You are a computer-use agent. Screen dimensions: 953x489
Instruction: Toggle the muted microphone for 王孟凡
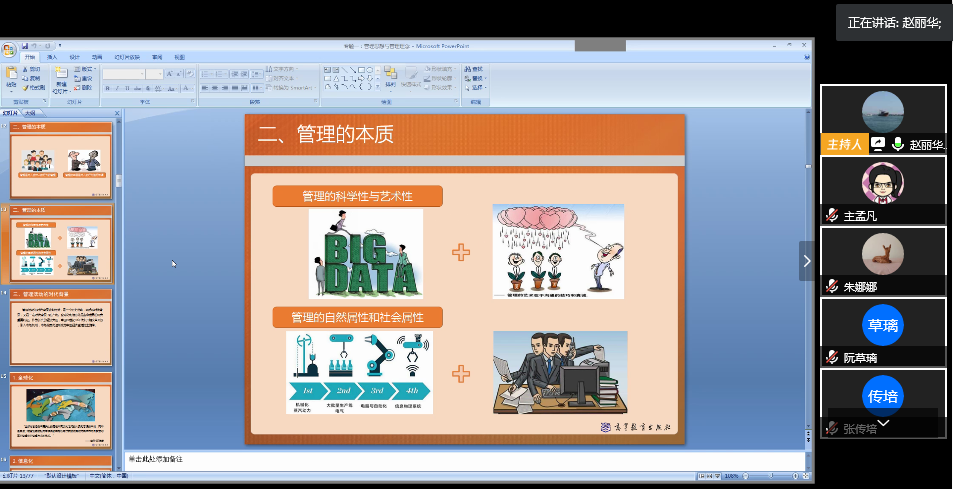click(x=831, y=215)
